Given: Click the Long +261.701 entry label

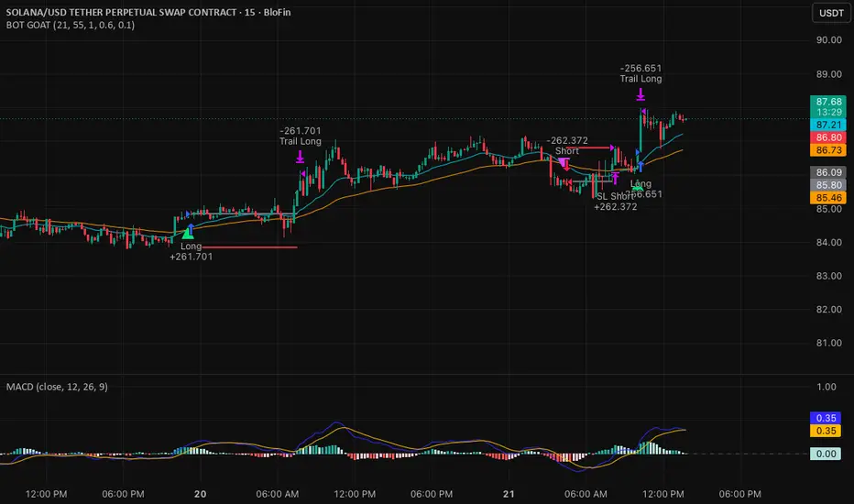Looking at the screenshot, I should coord(192,251).
